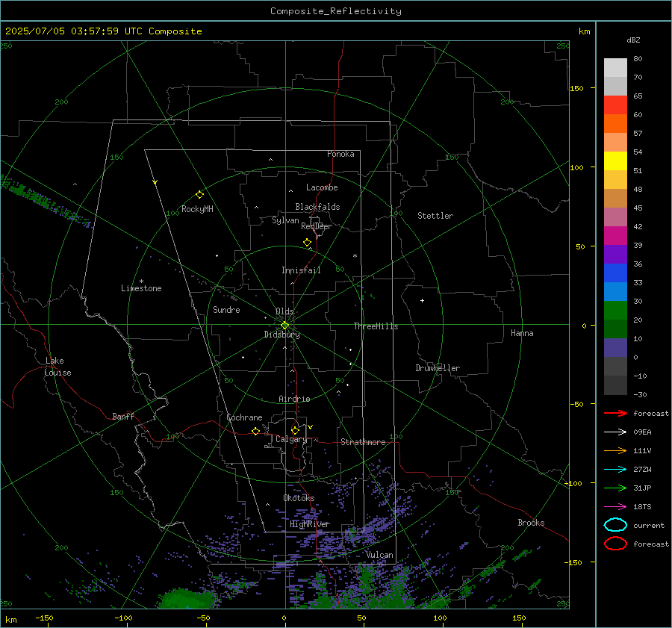Click the red forecast ellipse icon
This screenshot has width=672, height=628.
click(615, 544)
